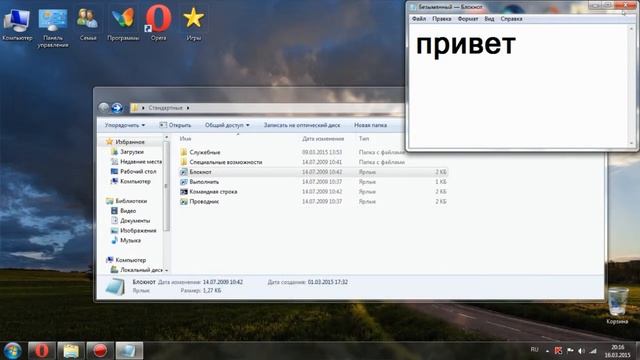Viewport: 640px width, 360px height.
Task: Open the Файл menu in Notepad
Action: pyautogui.click(x=419, y=19)
